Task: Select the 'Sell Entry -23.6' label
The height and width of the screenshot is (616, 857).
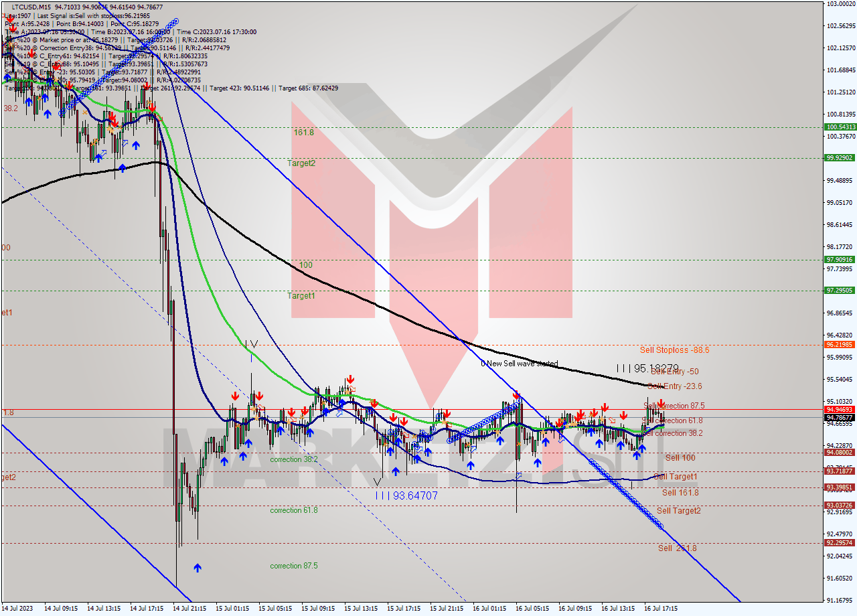Action: coord(675,386)
